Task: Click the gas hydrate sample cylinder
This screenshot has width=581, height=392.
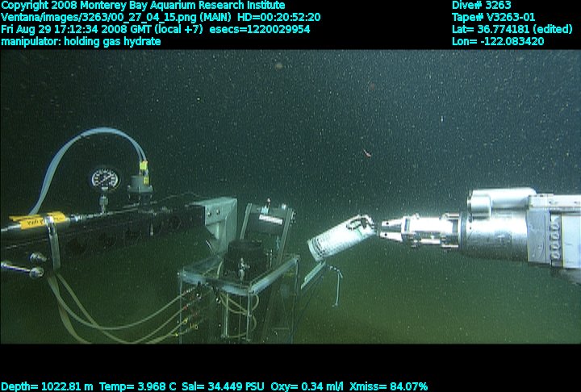Action: click(x=339, y=239)
